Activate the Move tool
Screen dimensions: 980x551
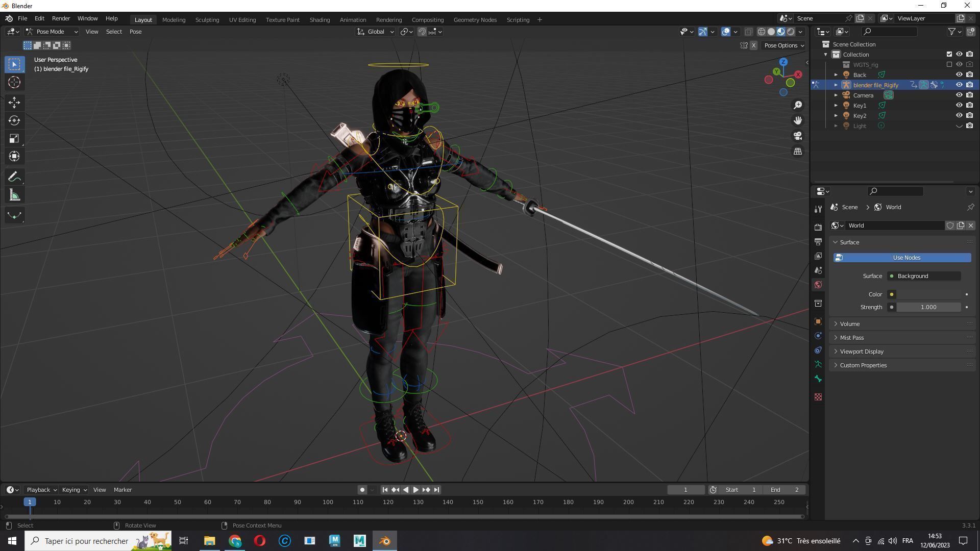coord(14,103)
